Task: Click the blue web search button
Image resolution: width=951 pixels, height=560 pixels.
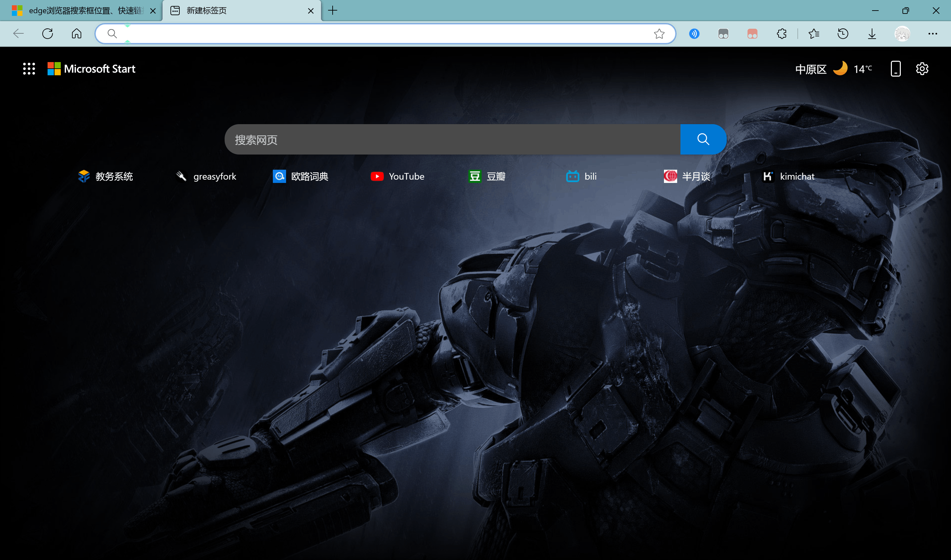Action: click(x=703, y=139)
